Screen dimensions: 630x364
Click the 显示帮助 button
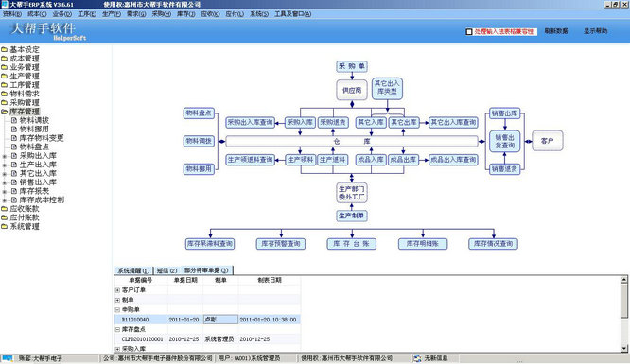595,31
